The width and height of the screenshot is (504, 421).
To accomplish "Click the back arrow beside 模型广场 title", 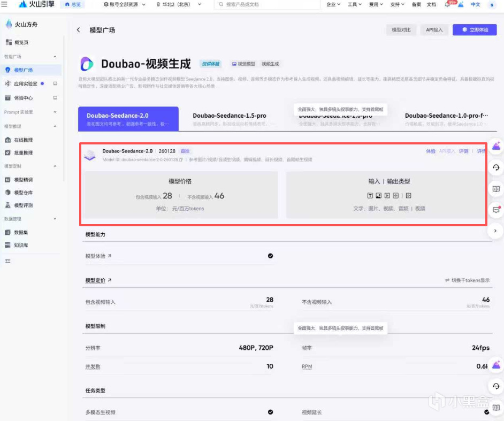I will click(x=79, y=30).
